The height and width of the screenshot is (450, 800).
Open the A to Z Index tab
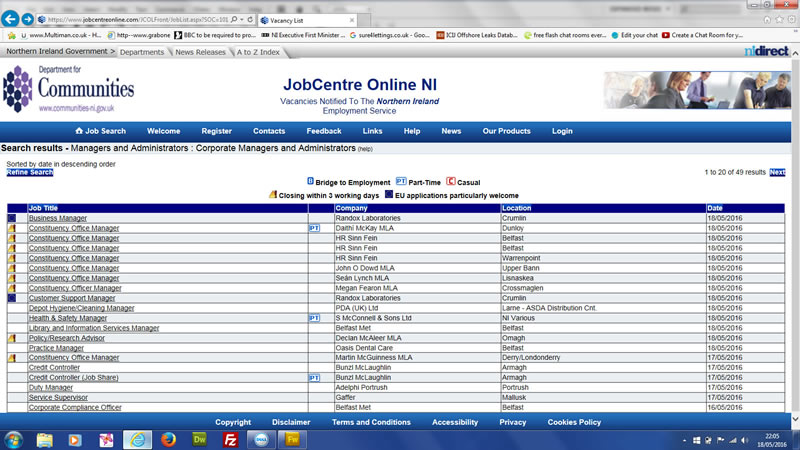(x=258, y=52)
